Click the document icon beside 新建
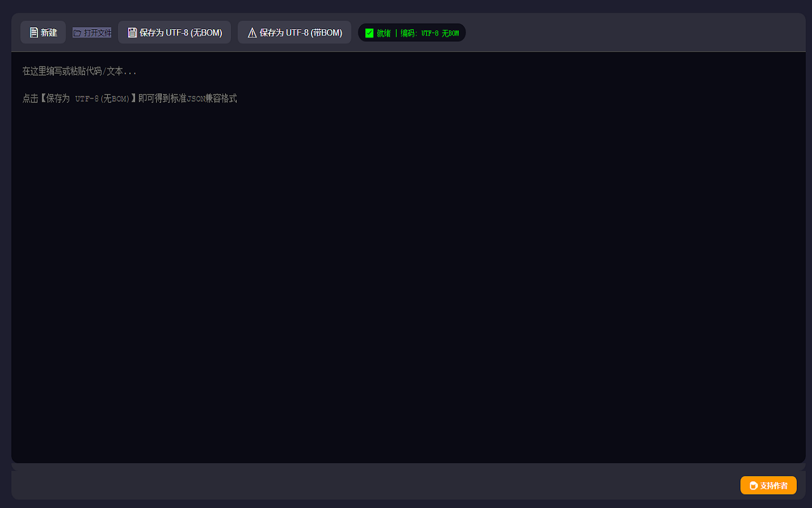 click(34, 32)
